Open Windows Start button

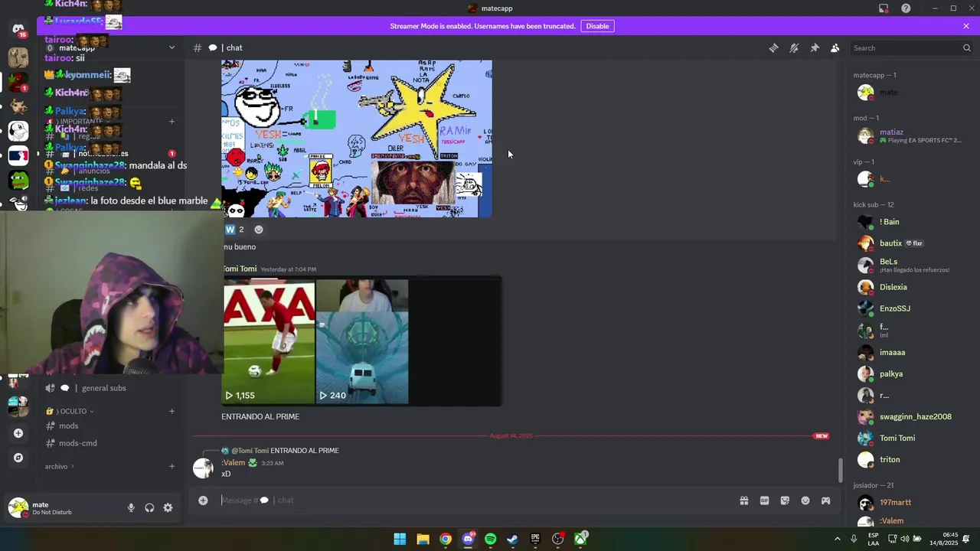coord(400,539)
